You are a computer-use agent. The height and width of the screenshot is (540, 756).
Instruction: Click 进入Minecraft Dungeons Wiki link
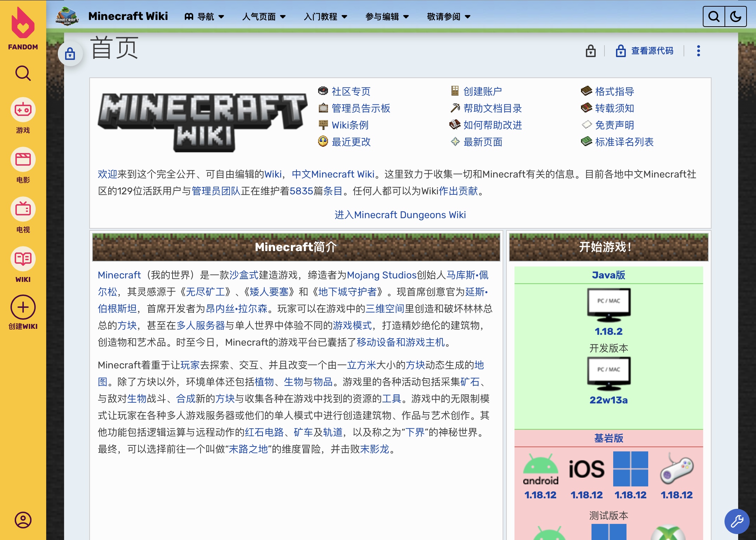pos(400,215)
